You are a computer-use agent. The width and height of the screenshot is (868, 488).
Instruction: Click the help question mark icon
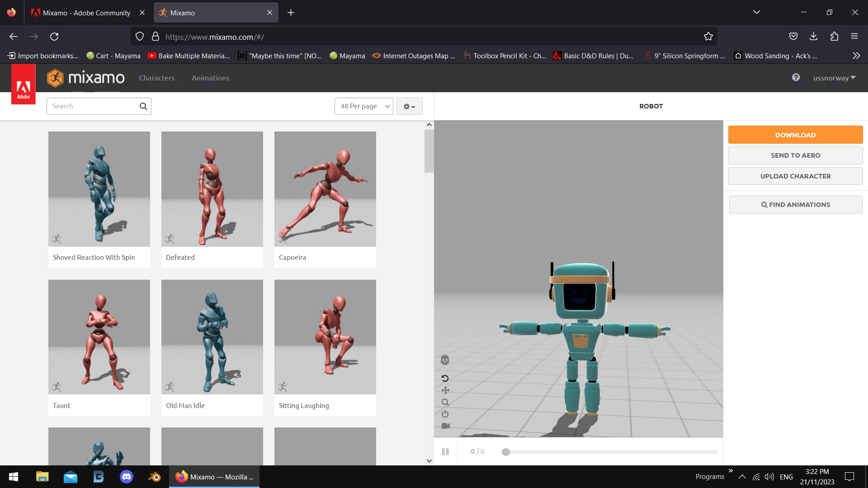coord(796,77)
